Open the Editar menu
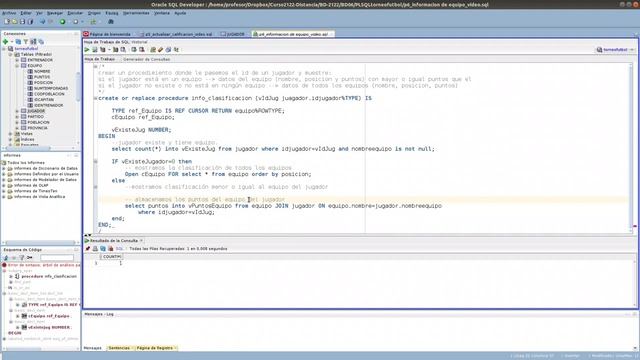Image resolution: width=640 pixels, height=360 pixels. [x=25, y=13]
